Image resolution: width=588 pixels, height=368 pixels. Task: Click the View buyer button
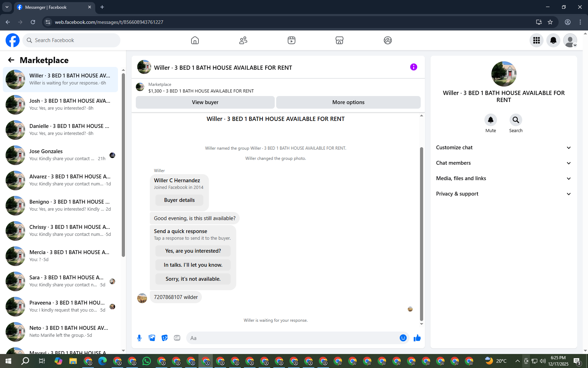coord(205,102)
